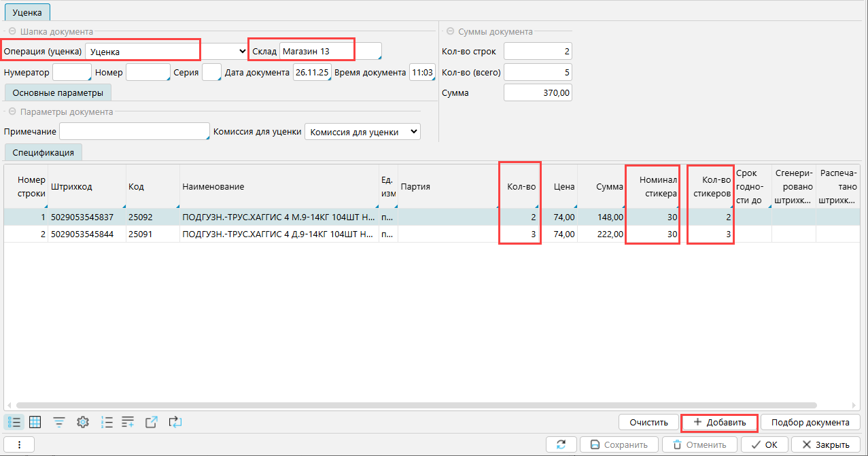The height and width of the screenshot is (456, 868).
Task: Open the Операция (уценка) dropdown
Action: [243, 51]
